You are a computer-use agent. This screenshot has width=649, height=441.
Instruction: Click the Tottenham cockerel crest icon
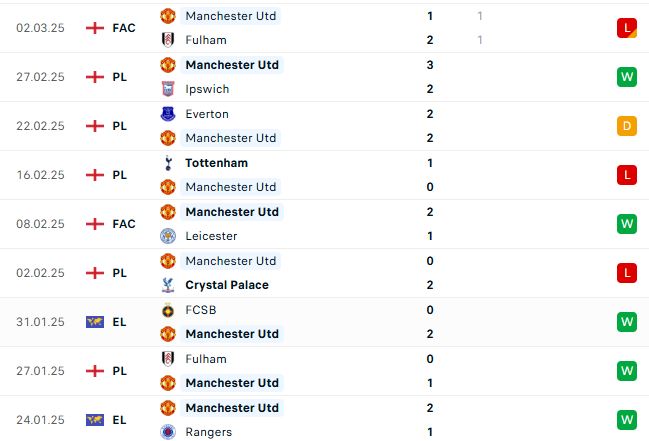168,163
